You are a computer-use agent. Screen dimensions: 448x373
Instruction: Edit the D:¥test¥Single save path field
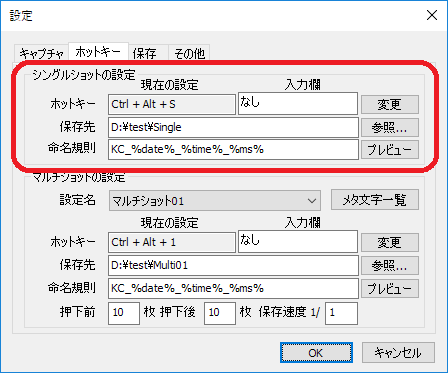pos(233,127)
